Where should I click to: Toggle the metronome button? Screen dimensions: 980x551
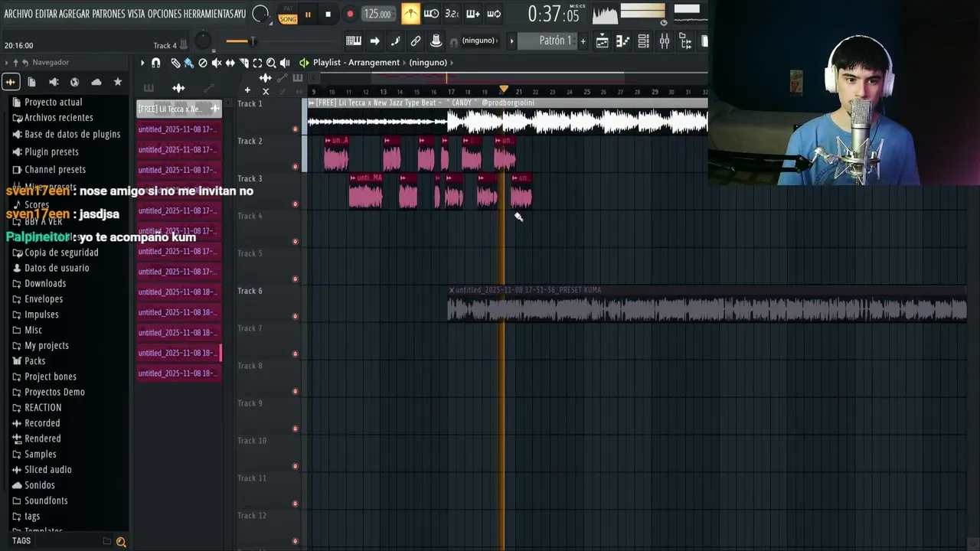410,14
